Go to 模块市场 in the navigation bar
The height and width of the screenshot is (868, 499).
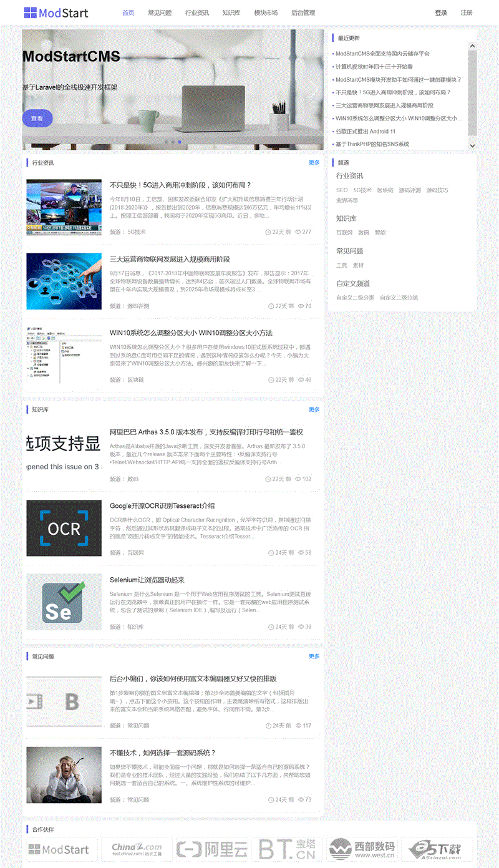point(266,13)
